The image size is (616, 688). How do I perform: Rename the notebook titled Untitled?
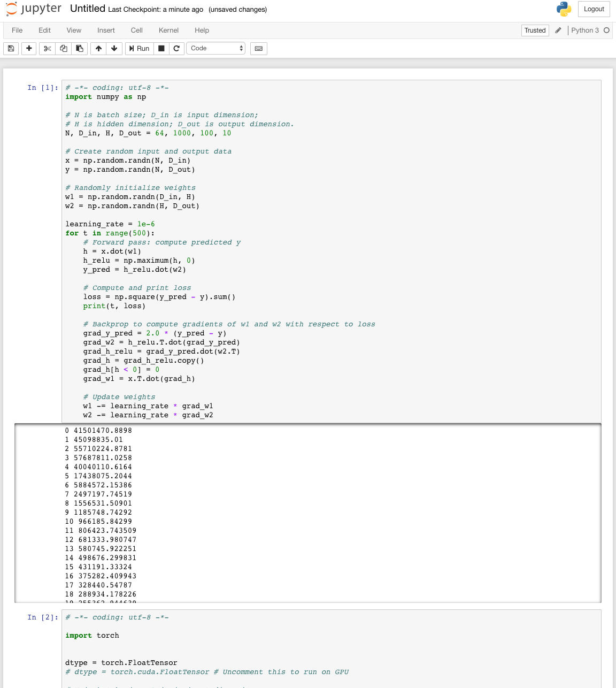coord(88,9)
